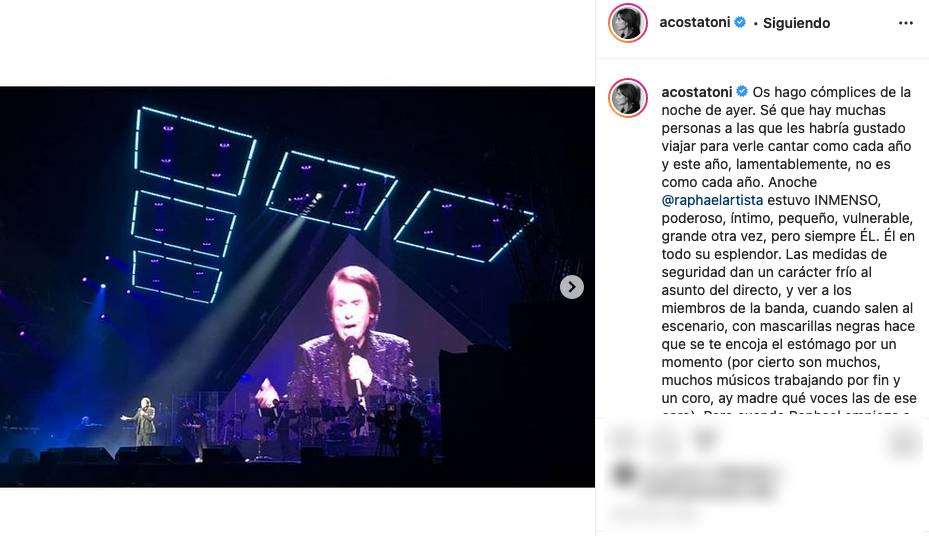Image resolution: width=929 pixels, height=536 pixels.
Task: Click the blurred post timestamp at bottom
Action: pos(653,512)
